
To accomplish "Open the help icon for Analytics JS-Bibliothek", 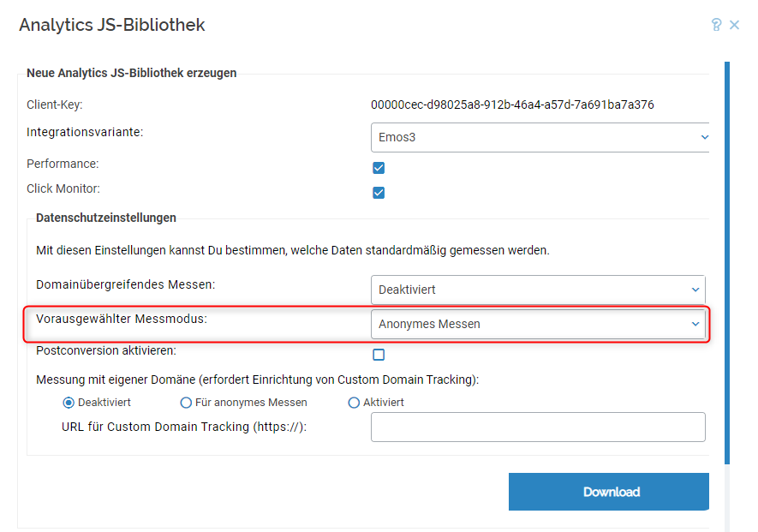I will (717, 25).
